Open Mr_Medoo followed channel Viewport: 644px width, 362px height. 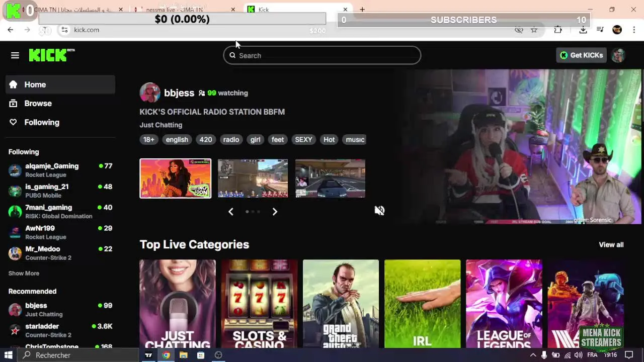tap(60, 253)
